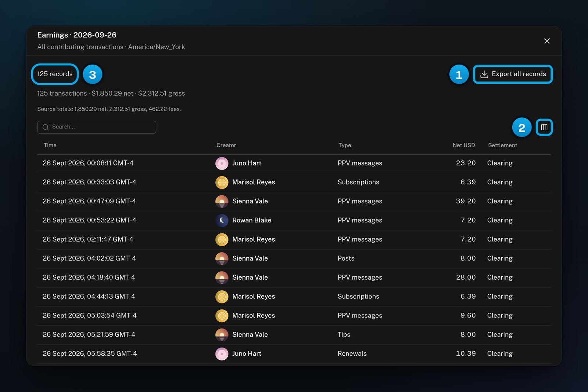Select timestamp 26 Sept 2026, 05:21:59 GMT-4
588x392 pixels.
(89, 335)
